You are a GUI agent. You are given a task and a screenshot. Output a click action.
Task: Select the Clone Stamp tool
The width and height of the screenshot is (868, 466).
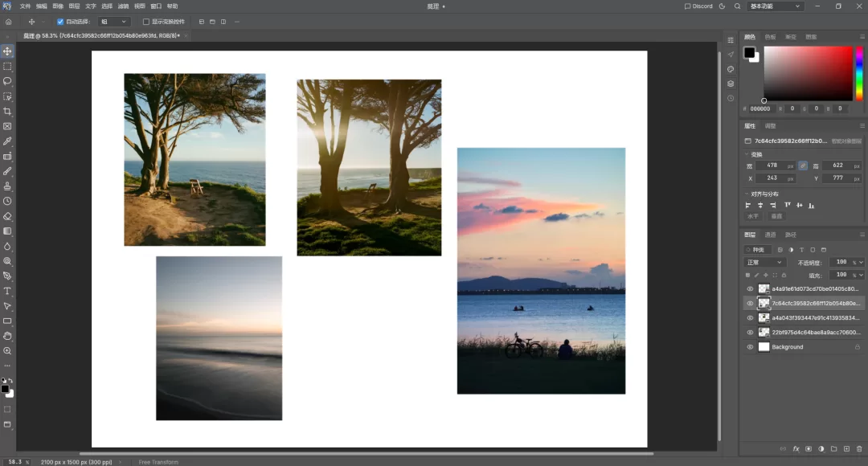coord(7,186)
